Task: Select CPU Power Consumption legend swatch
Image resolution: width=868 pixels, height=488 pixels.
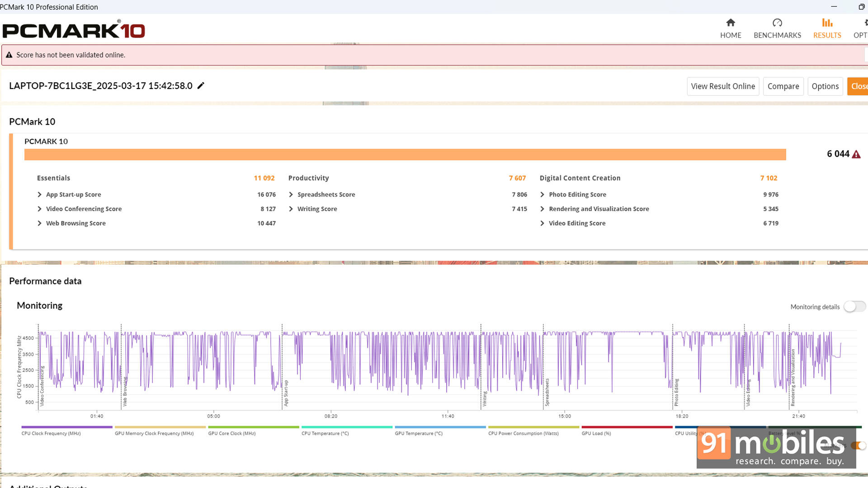Action: [533, 427]
